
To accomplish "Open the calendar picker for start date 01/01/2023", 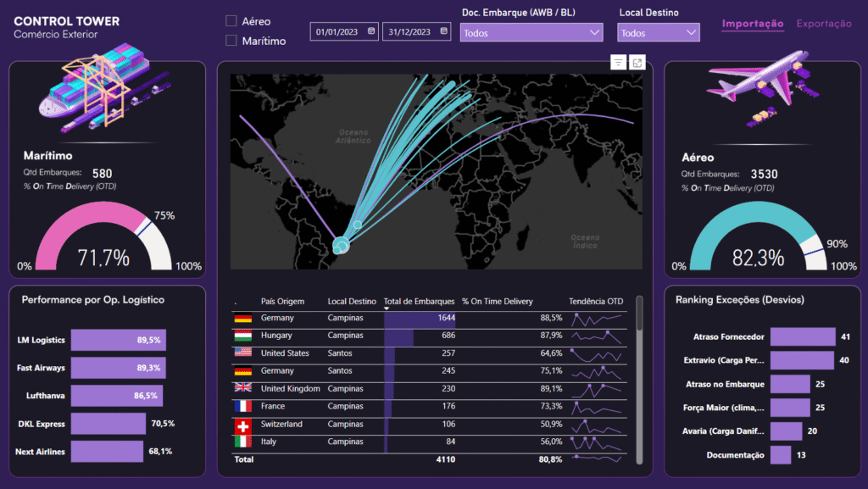I will (x=370, y=32).
